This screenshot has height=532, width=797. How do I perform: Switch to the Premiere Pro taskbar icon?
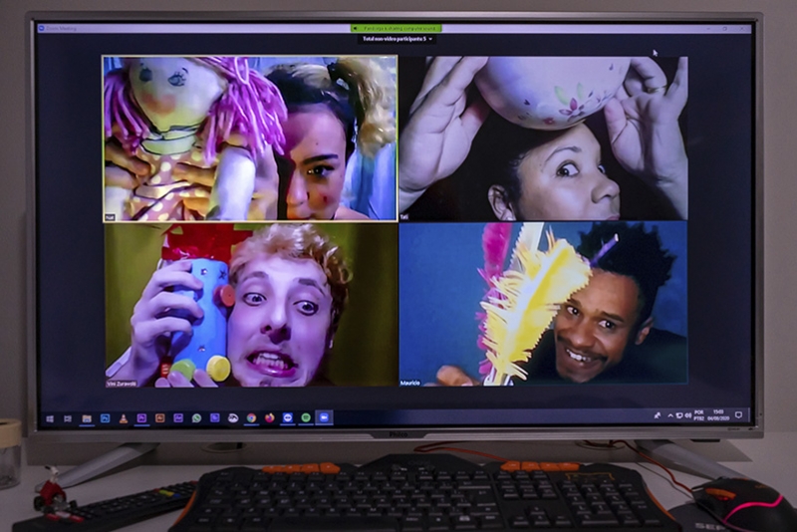(141, 418)
